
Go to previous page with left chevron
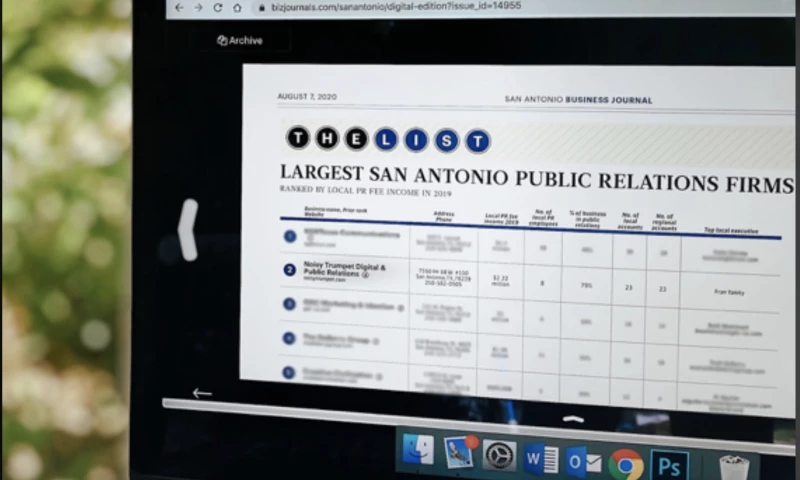coord(188,229)
